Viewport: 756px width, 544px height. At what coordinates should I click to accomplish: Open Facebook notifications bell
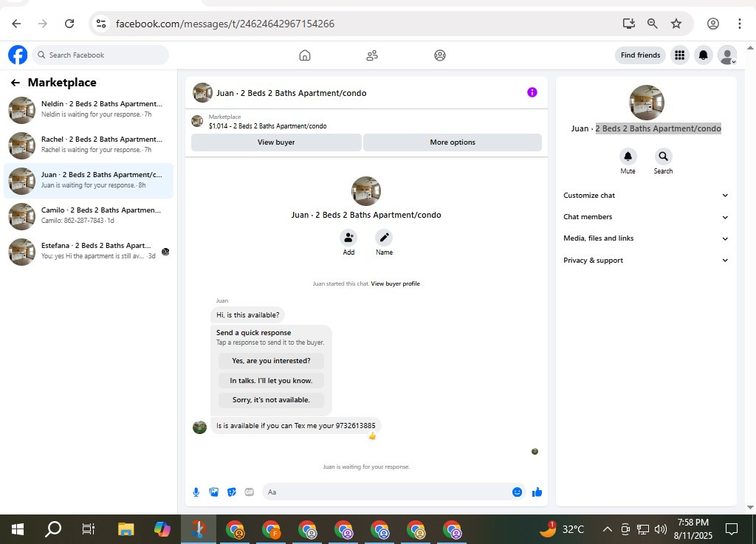tap(704, 55)
